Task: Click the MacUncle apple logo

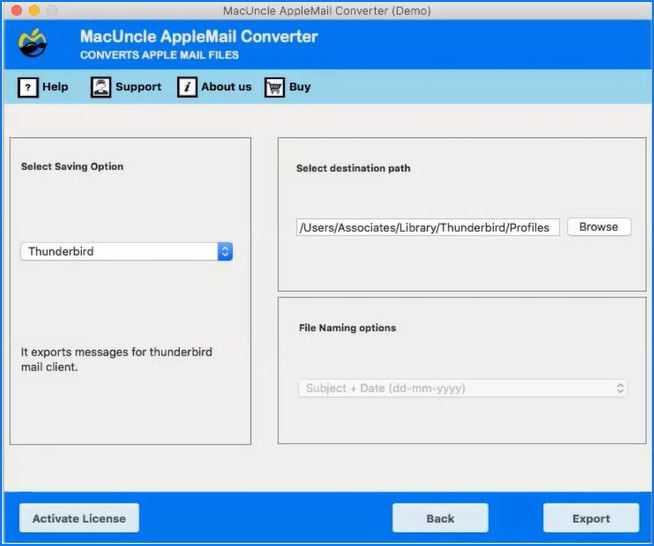Action: tap(33, 43)
